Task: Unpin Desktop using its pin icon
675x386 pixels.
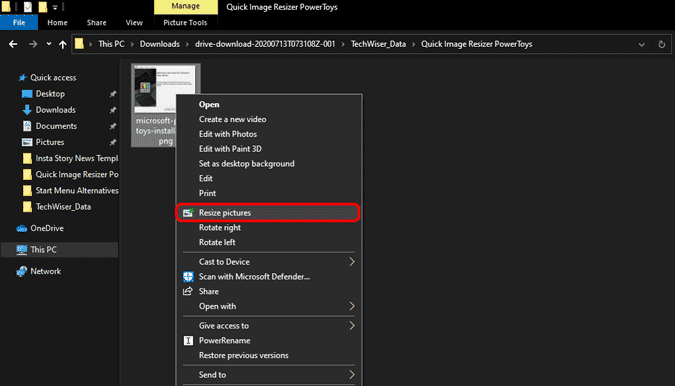Action: click(x=112, y=94)
